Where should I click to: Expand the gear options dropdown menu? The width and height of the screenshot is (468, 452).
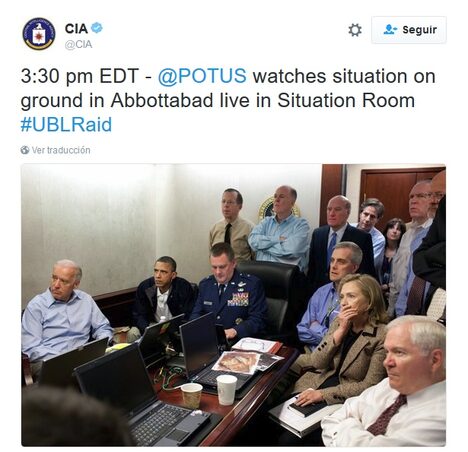[x=355, y=30]
